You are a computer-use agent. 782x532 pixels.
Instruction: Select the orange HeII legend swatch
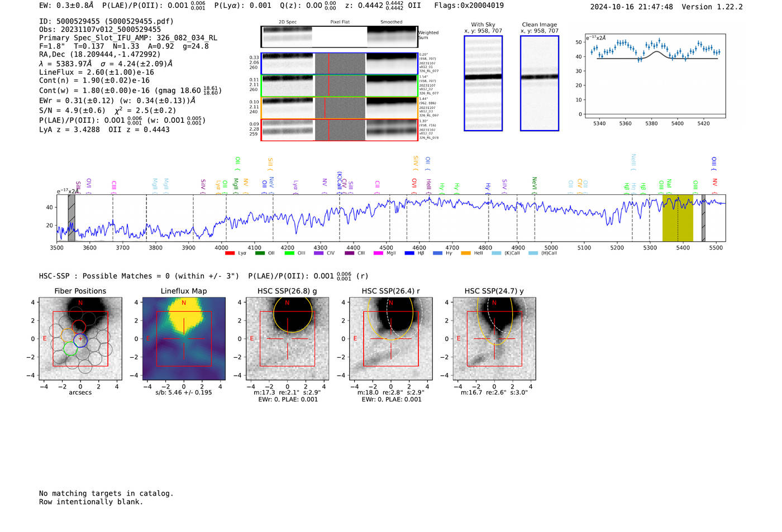point(466,253)
